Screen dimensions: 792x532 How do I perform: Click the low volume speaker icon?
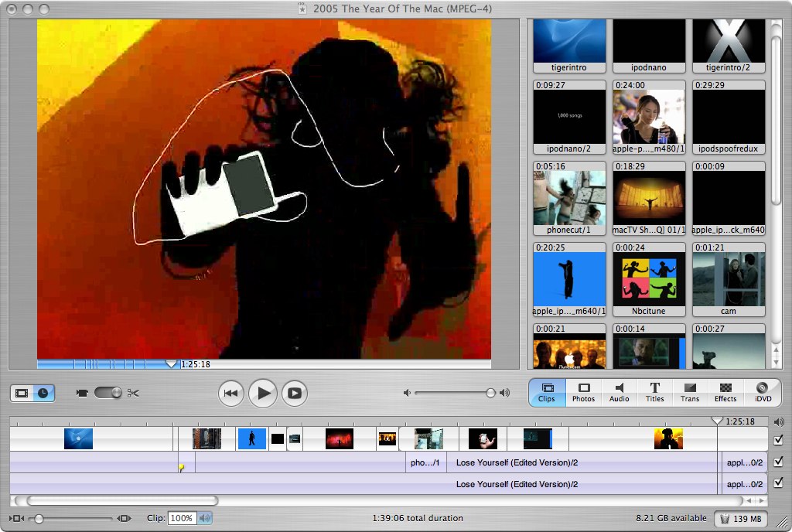click(407, 393)
